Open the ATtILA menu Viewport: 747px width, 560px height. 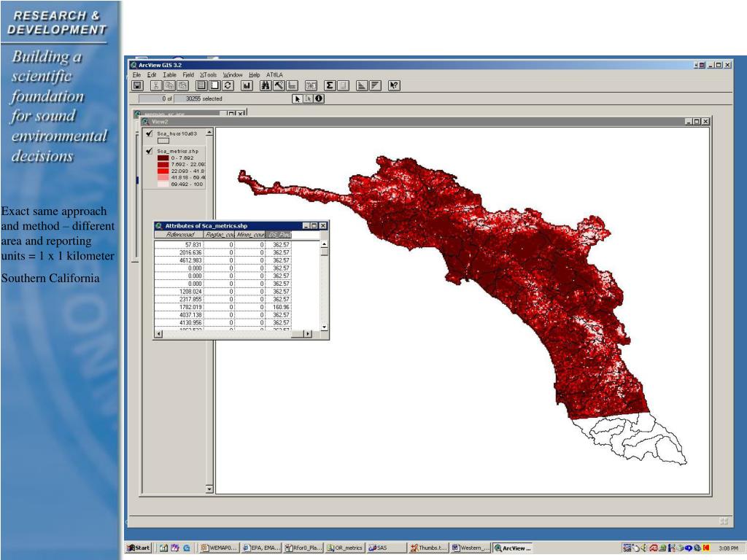click(x=274, y=75)
